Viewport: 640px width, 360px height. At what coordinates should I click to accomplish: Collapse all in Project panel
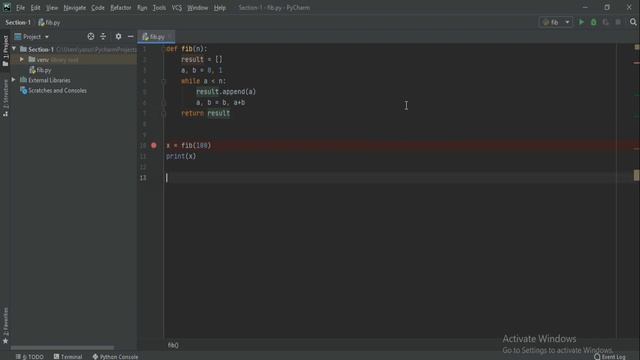coord(103,37)
